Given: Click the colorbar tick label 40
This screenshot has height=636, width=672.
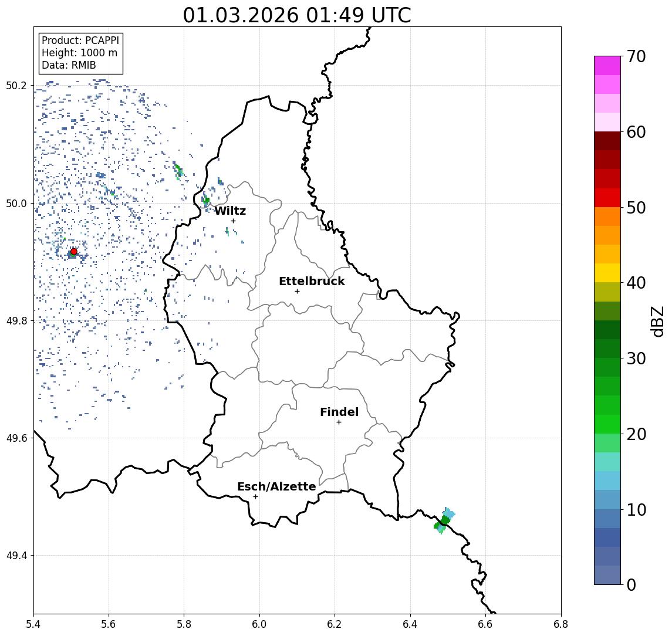Looking at the screenshot, I should pyautogui.click(x=636, y=283).
